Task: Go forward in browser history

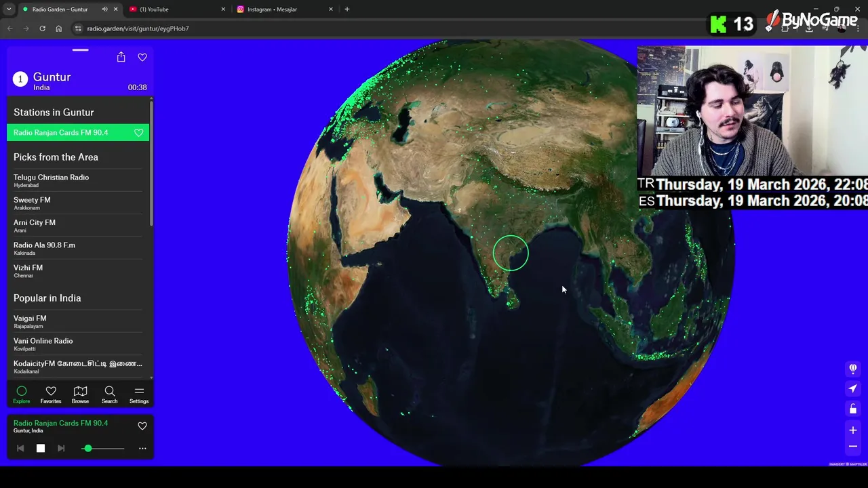Action: click(x=26, y=28)
